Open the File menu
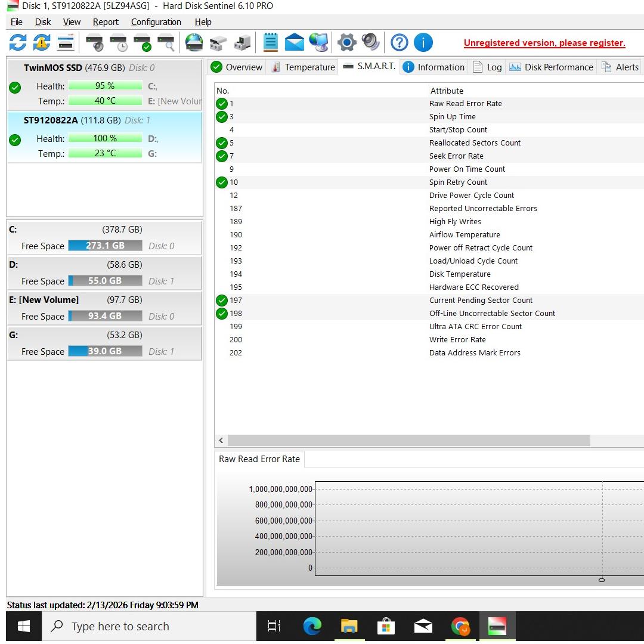The height and width of the screenshot is (644, 644). coord(17,22)
